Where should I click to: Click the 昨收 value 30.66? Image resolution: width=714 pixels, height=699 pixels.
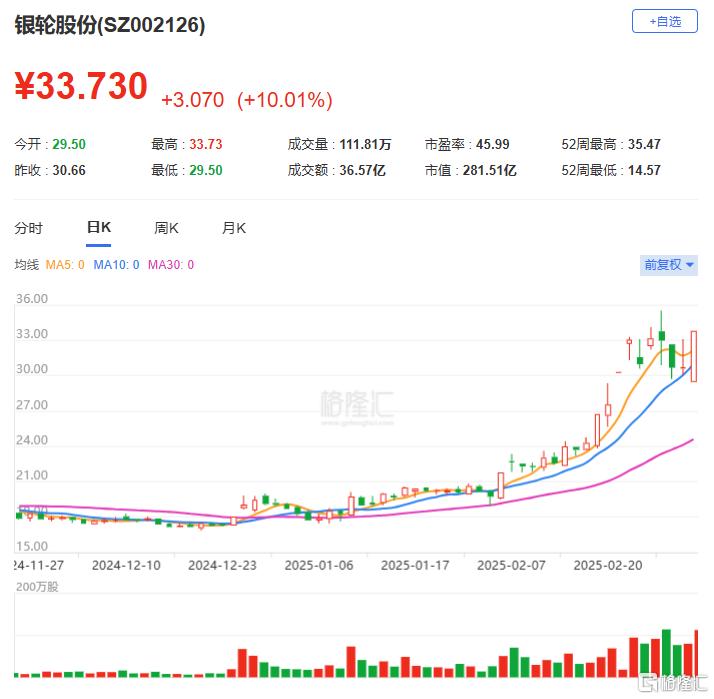point(69,170)
